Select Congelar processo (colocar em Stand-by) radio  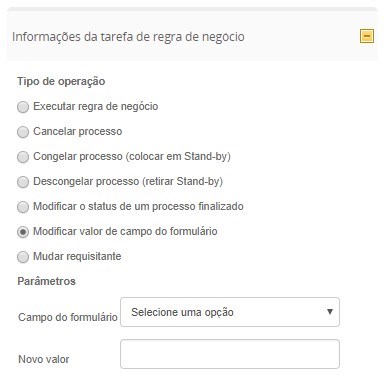click(x=23, y=157)
